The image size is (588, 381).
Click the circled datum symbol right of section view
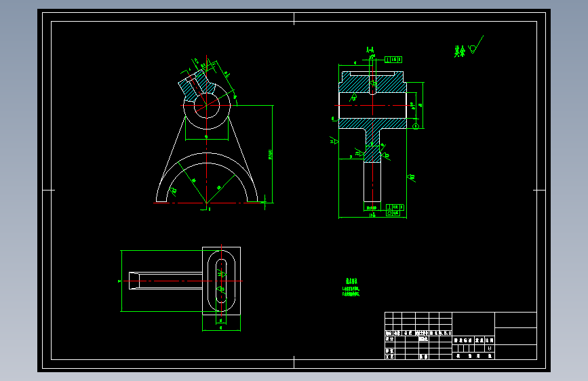[416, 126]
